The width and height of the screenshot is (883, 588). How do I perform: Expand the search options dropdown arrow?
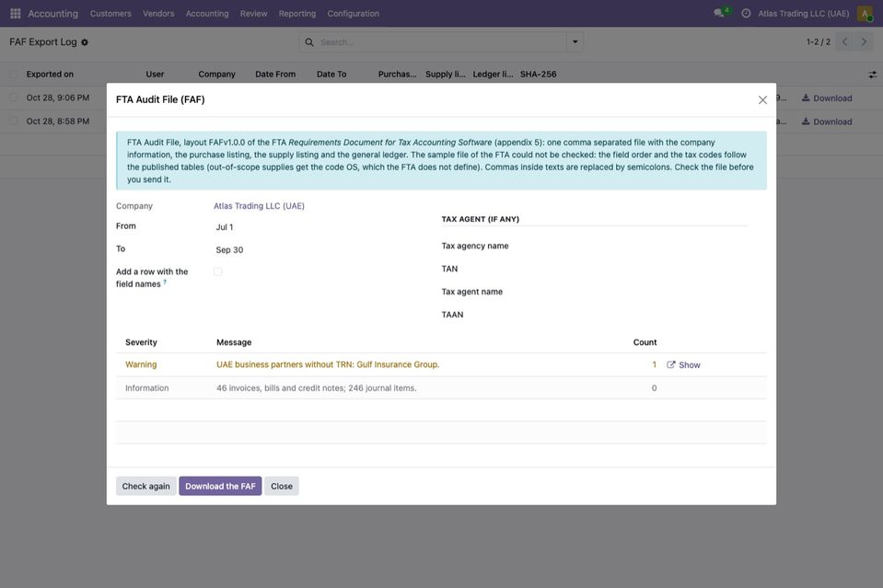575,42
